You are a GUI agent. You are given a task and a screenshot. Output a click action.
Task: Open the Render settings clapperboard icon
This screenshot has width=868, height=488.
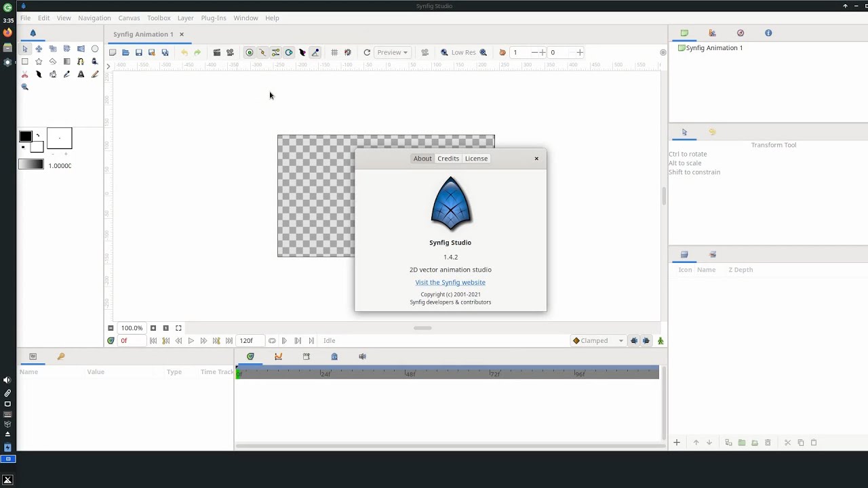tap(217, 52)
